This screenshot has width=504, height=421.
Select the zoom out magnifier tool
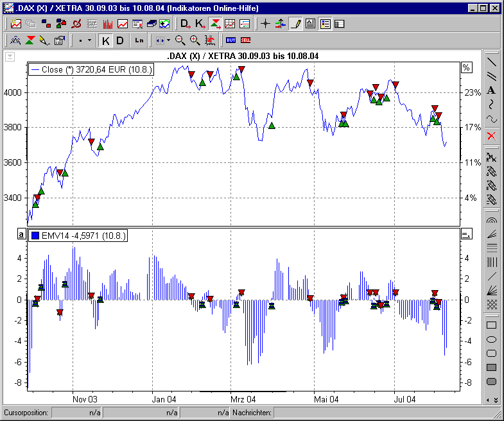click(x=180, y=40)
